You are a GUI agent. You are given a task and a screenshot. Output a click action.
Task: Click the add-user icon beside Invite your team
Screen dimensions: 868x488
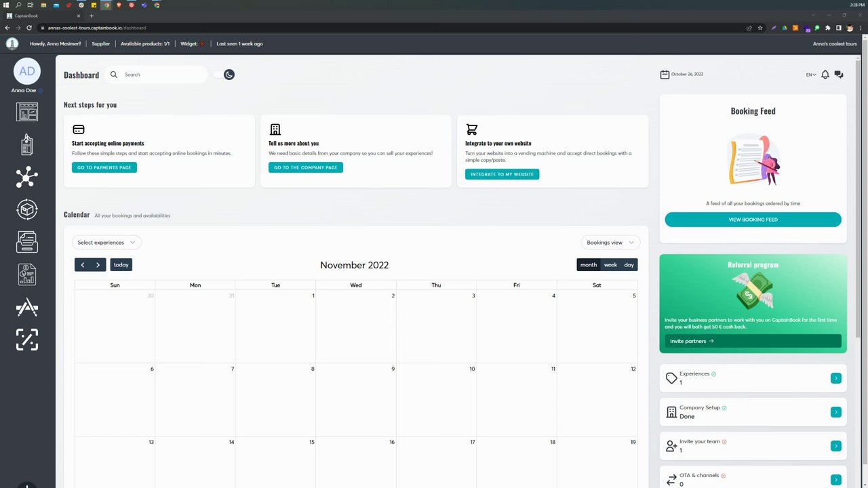[671, 446]
